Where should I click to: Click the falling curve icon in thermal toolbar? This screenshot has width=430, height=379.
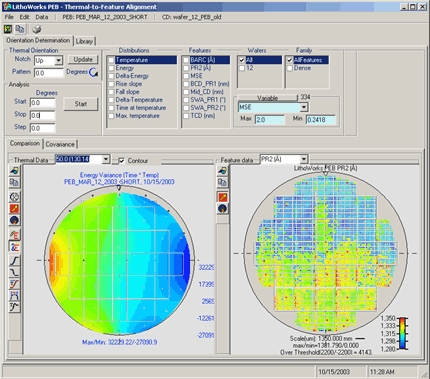coord(14,272)
